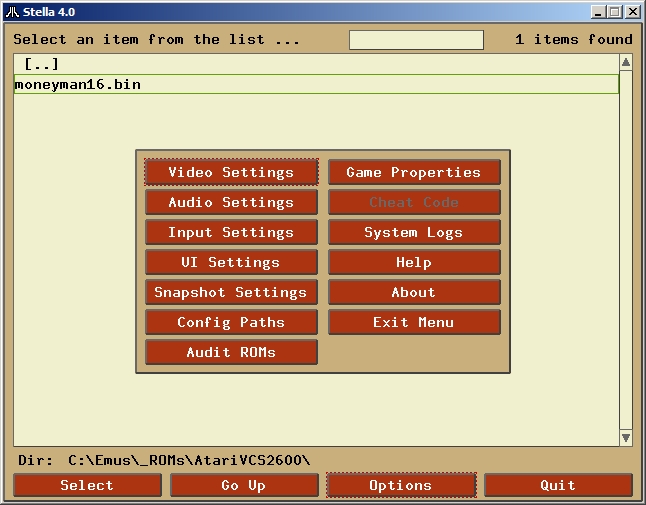Click the [..] parent directory entry

[42, 64]
